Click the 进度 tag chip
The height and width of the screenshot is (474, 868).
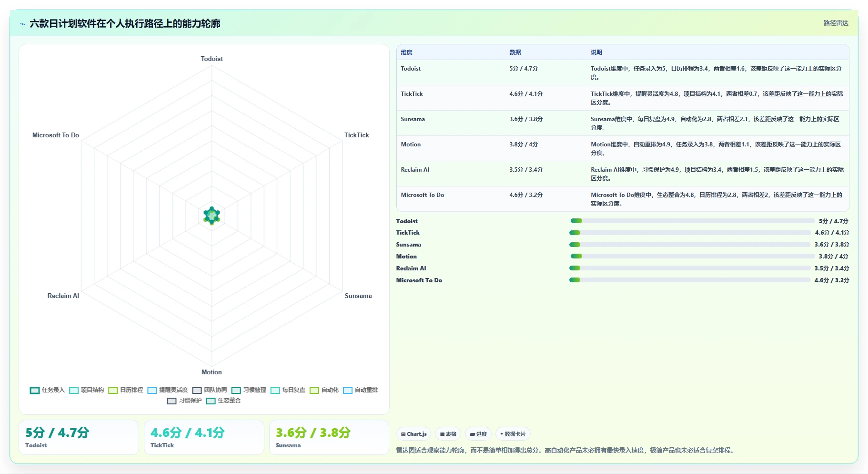coord(478,434)
